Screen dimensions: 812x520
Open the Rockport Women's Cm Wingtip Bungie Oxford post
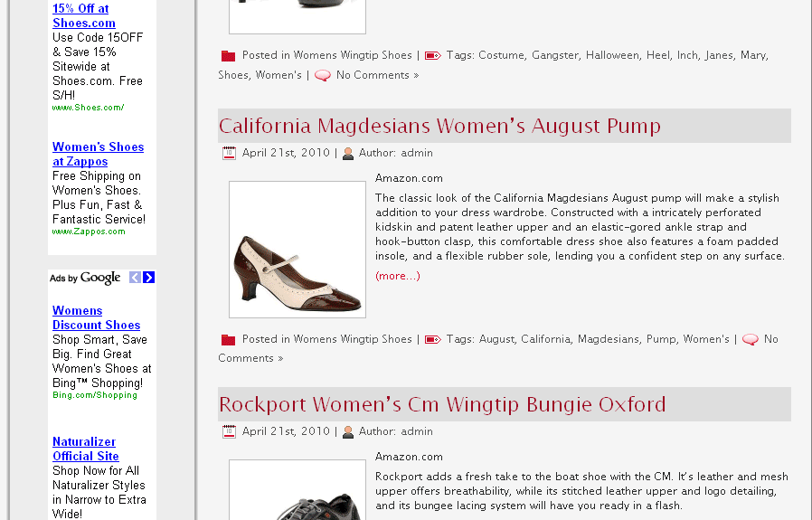[x=442, y=404]
